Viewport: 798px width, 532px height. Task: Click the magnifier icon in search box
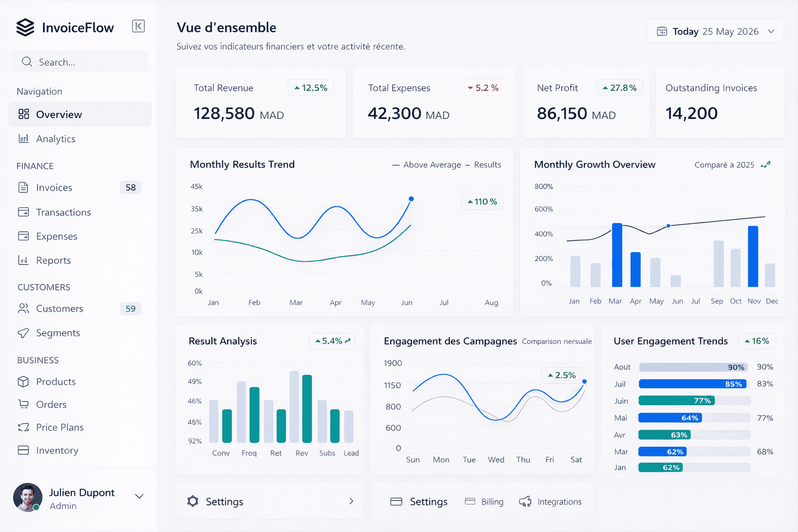pos(27,62)
